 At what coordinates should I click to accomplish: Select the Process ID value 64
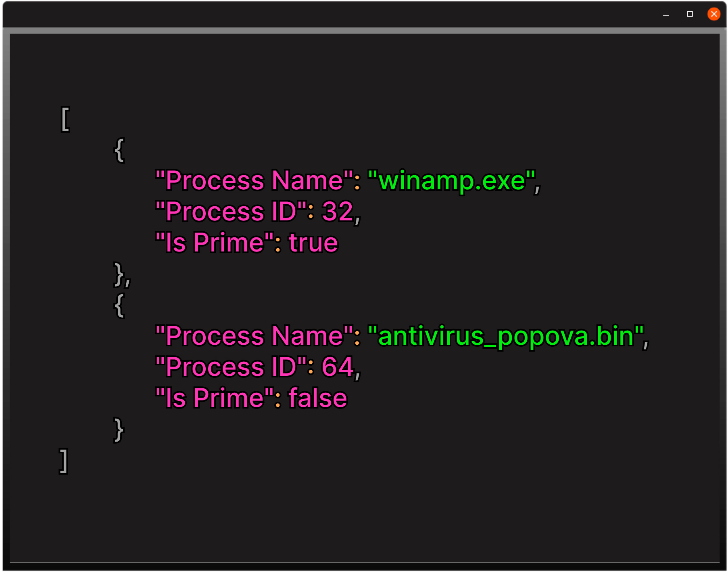[338, 367]
